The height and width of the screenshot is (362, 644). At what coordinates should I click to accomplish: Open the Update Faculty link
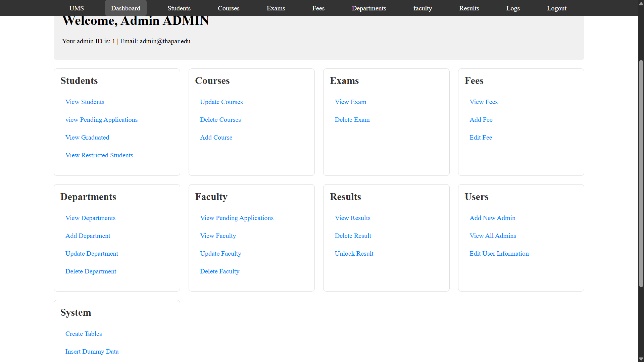(220, 253)
